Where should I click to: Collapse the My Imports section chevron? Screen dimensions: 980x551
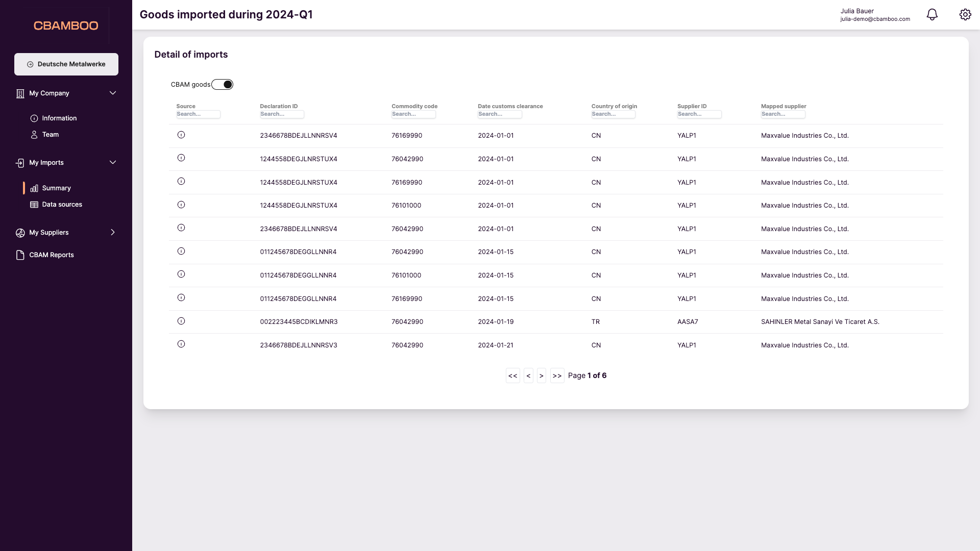(113, 163)
